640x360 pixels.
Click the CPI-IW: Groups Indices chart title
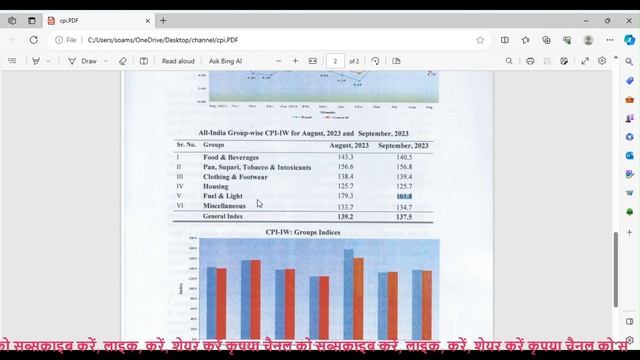click(303, 232)
